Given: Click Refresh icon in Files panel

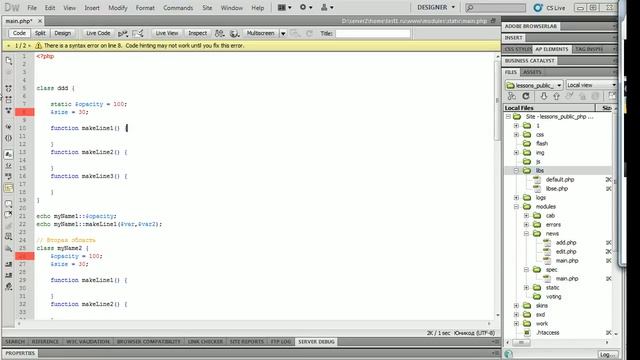Looking at the screenshot, I should pyautogui.click(x=526, y=96).
